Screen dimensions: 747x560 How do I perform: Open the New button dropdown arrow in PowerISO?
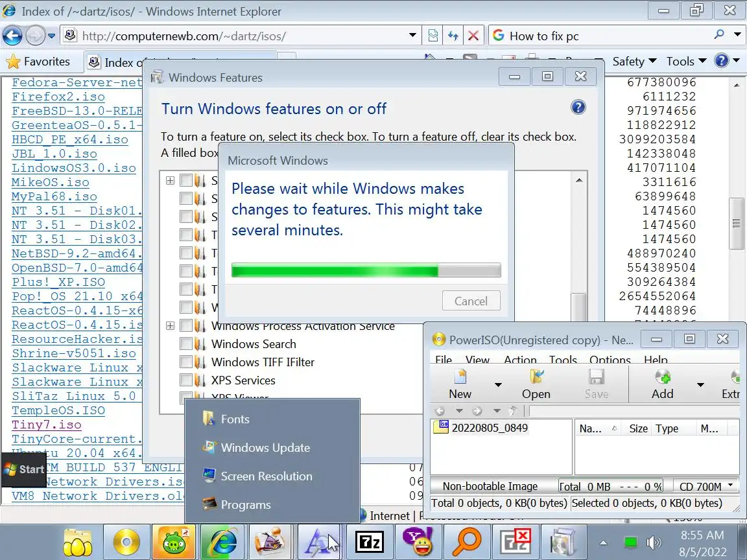[x=498, y=385]
